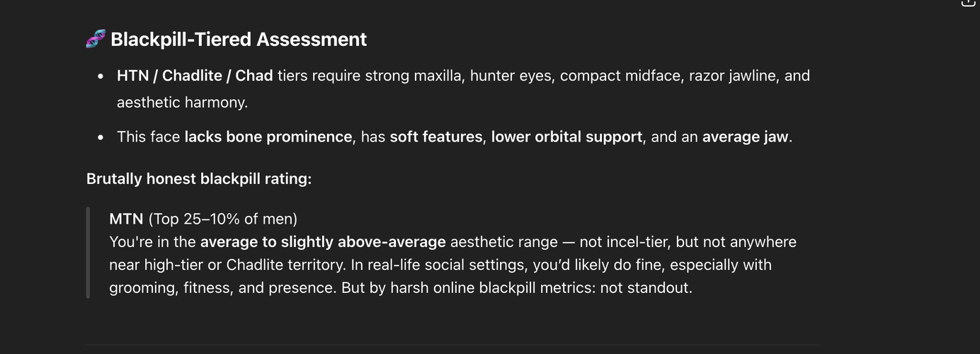Click 'Brutally honest blackpill rating:' label
Viewport: 980px width, 354px height.
[199, 178]
